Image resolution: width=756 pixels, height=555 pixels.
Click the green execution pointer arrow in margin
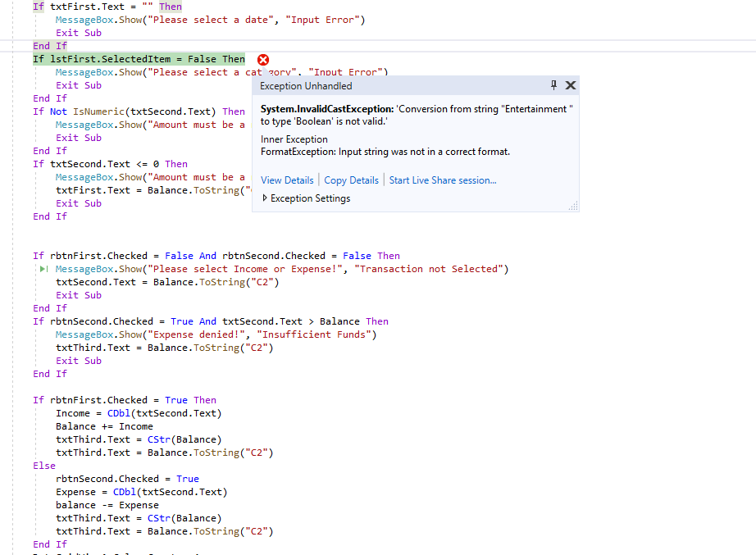tap(43, 268)
